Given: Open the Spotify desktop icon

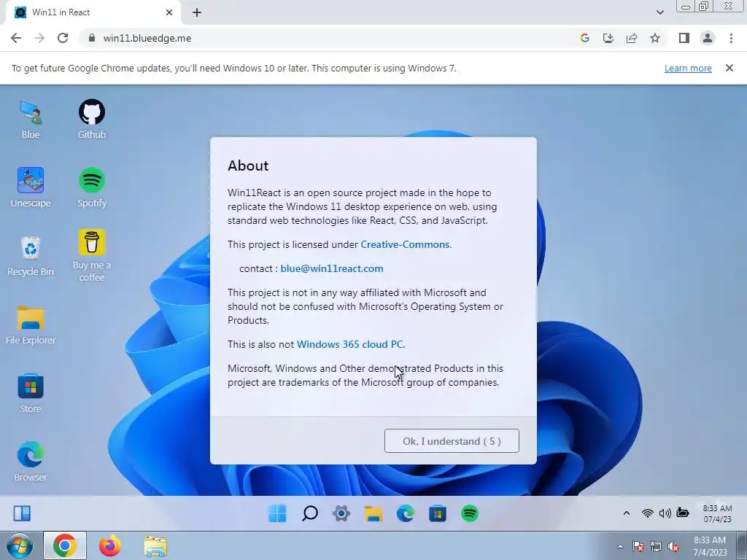Looking at the screenshot, I should point(91,187).
